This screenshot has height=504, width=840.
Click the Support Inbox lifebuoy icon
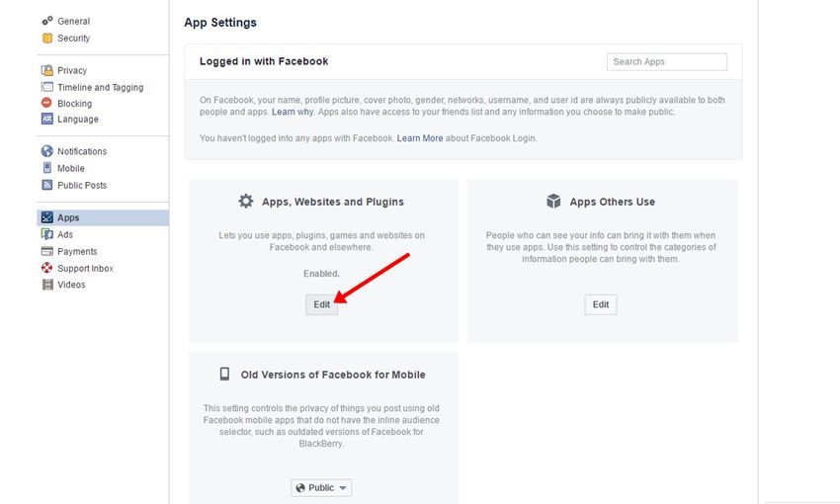click(x=47, y=268)
